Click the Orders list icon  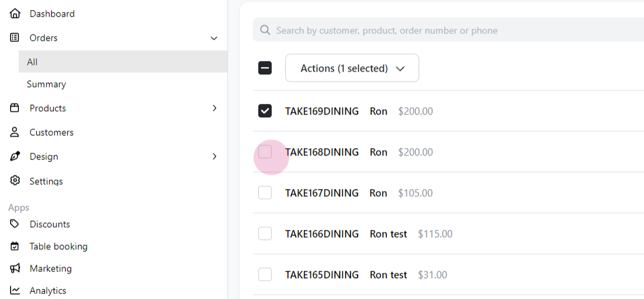pos(14,38)
